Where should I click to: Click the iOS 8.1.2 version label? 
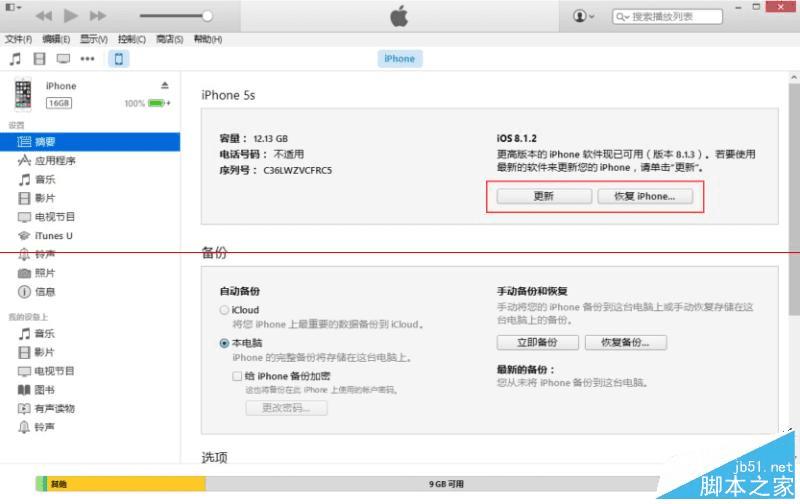pyautogui.click(x=516, y=138)
